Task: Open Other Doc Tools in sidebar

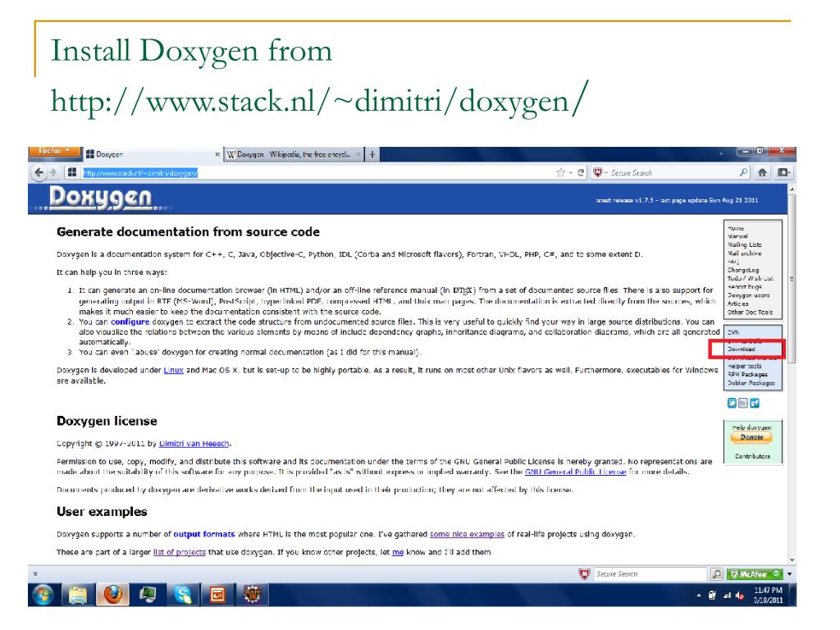Action: click(750, 312)
